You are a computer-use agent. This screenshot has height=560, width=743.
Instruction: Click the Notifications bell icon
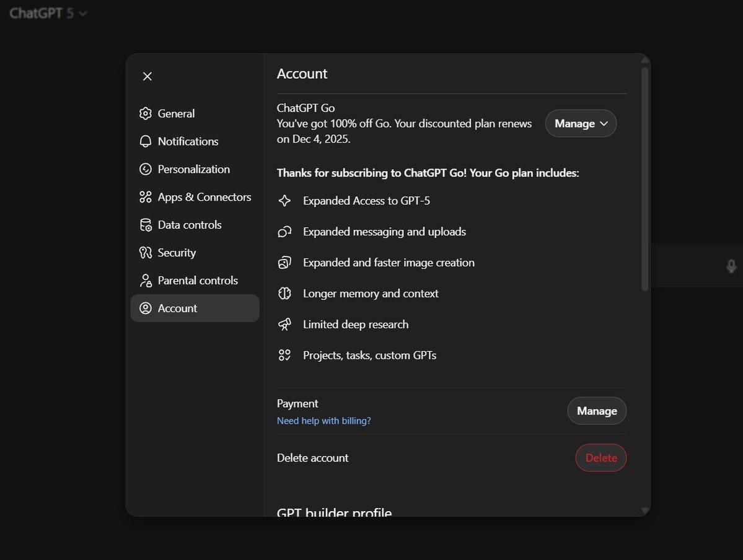[x=145, y=141]
